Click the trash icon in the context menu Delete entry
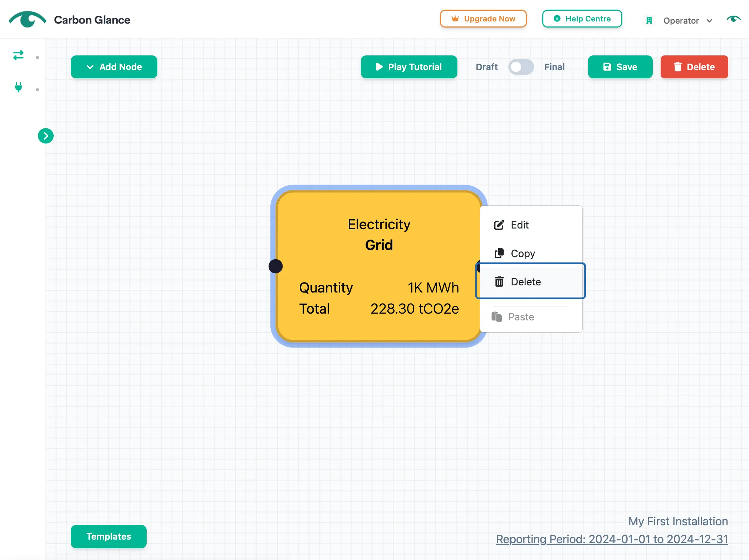 pyautogui.click(x=499, y=282)
